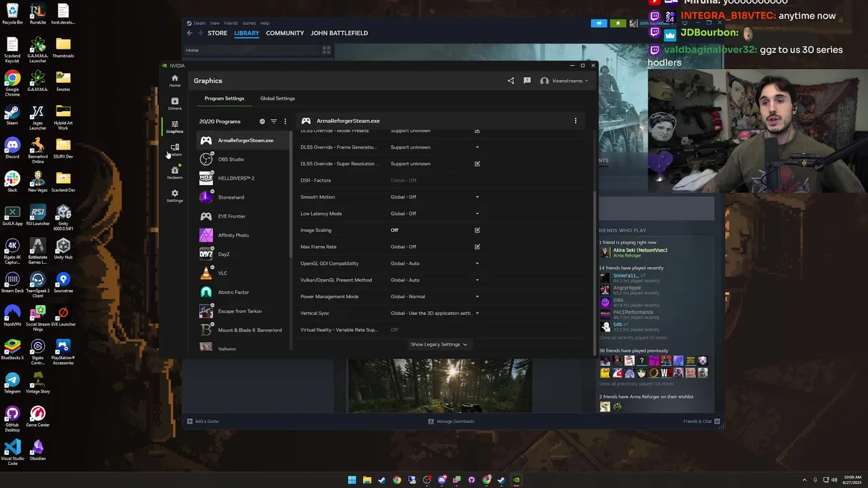Open the three-dot menu for ArmaReforgerSteam.exe
The image size is (868, 488).
tap(576, 121)
